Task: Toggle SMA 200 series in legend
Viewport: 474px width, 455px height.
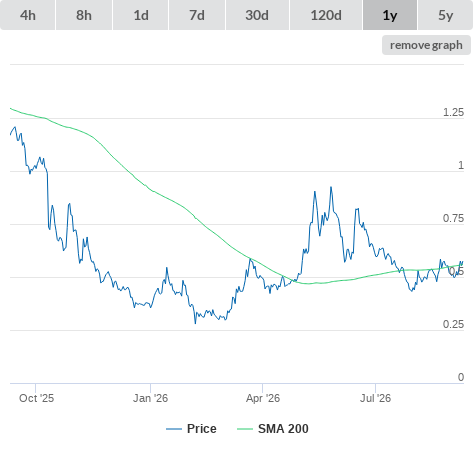Action: [x=273, y=429]
